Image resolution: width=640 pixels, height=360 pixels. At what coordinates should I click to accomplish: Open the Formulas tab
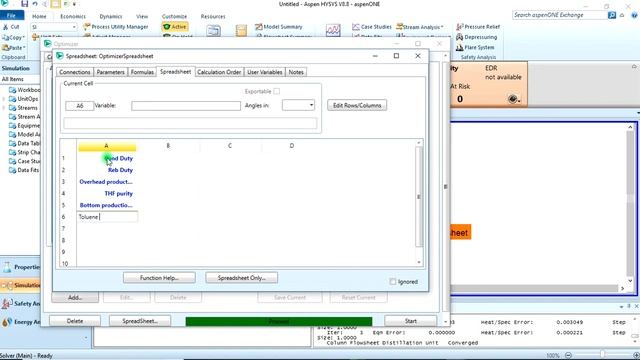pos(142,72)
